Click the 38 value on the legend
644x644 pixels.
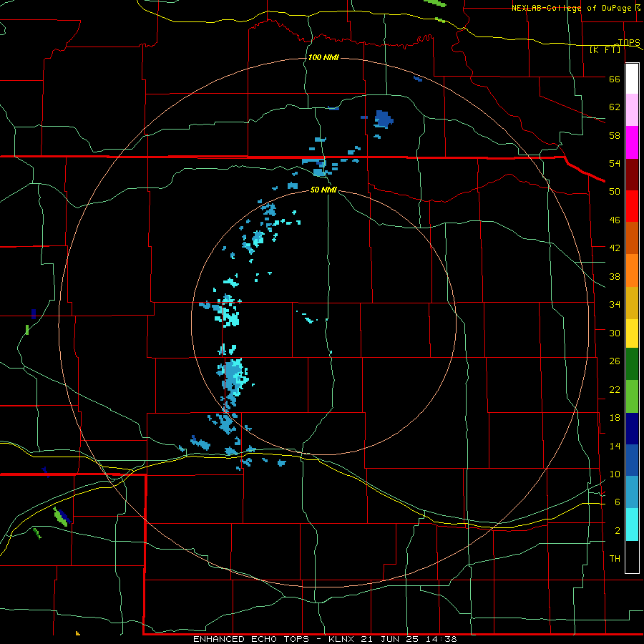615,277
